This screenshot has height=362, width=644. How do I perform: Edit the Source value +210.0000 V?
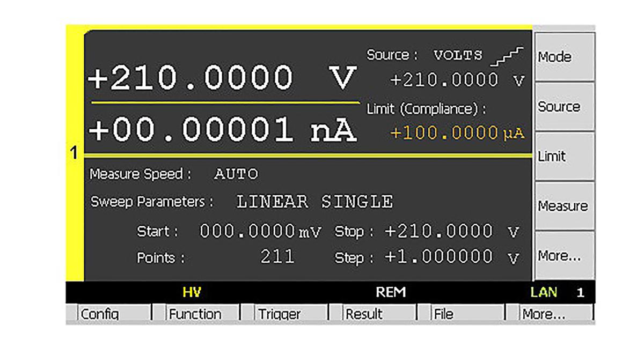coord(457,80)
